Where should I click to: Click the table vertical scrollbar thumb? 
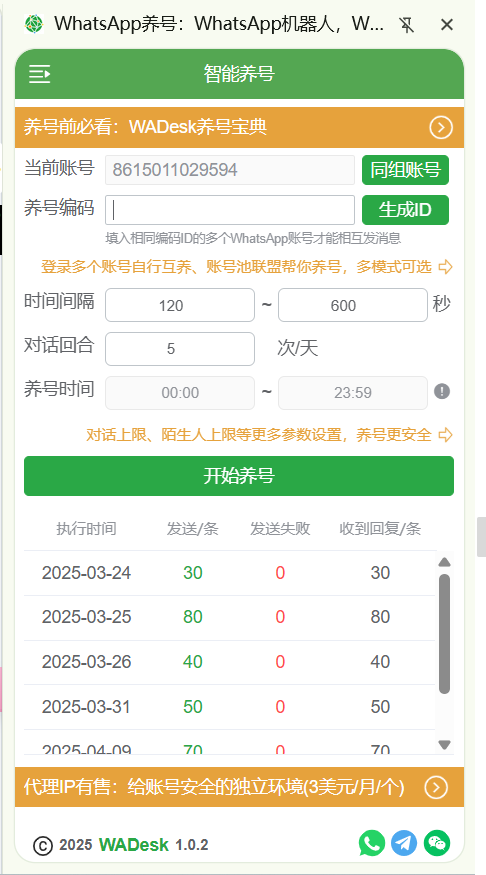coord(444,634)
